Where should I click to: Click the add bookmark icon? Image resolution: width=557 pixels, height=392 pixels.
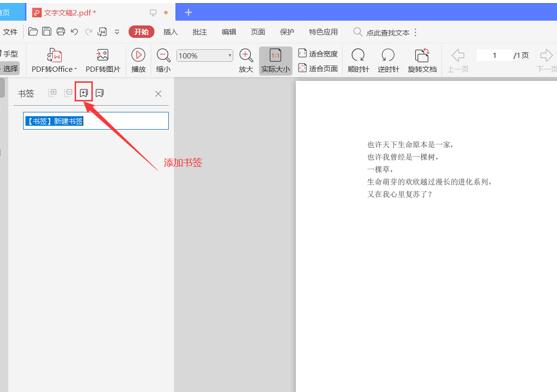click(x=84, y=93)
